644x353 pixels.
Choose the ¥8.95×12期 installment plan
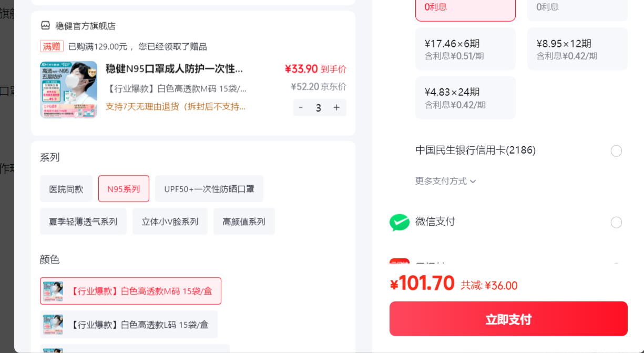click(x=577, y=49)
